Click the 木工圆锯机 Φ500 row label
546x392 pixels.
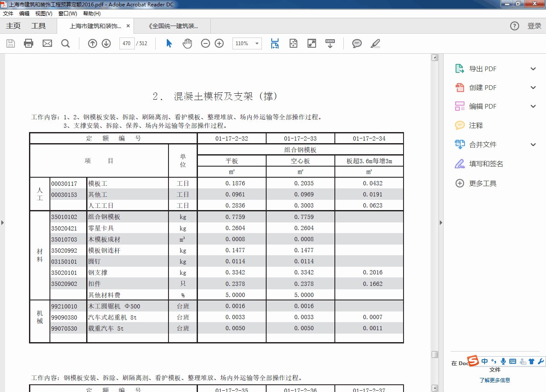coord(114,306)
